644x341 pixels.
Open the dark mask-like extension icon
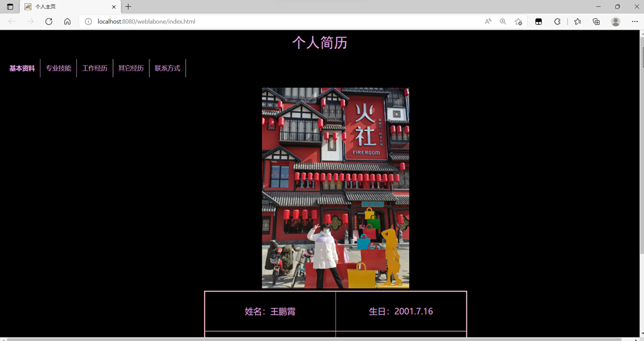[x=538, y=21]
